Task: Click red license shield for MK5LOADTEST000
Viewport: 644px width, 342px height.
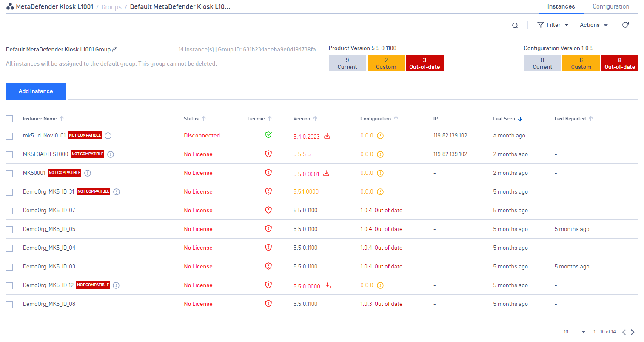Action: tap(268, 154)
